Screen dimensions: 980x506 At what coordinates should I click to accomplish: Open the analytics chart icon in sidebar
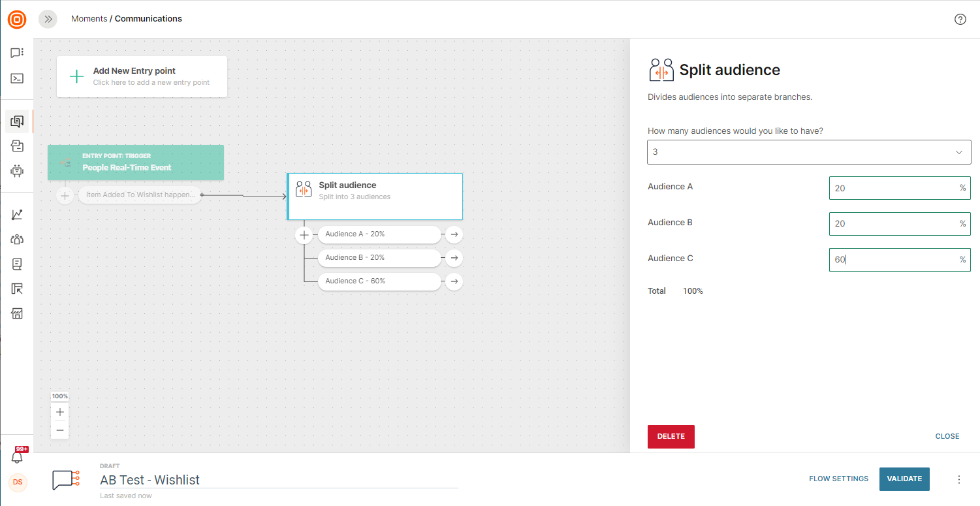[17, 215]
